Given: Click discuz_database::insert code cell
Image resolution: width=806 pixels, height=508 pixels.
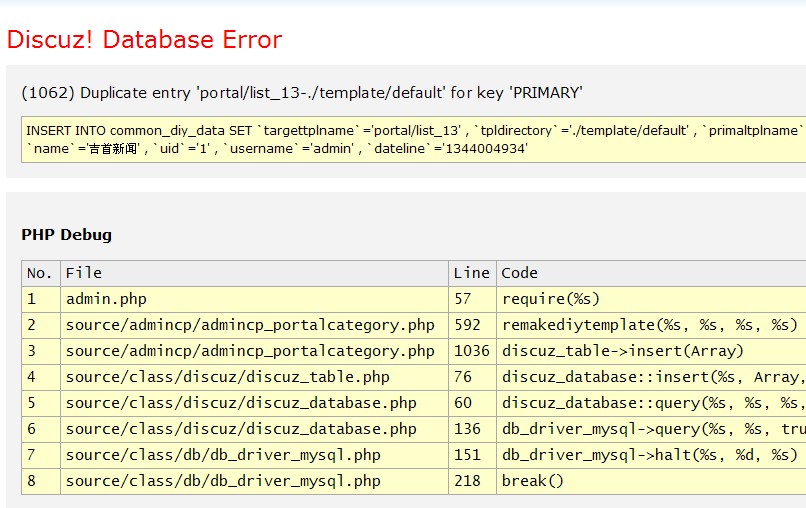Looking at the screenshot, I should [x=651, y=377].
